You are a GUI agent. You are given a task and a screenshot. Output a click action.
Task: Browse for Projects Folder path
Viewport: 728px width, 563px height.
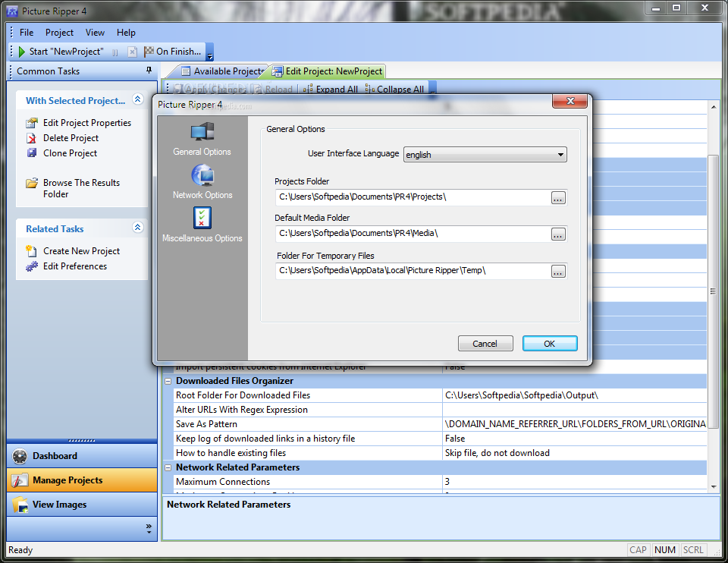point(558,198)
